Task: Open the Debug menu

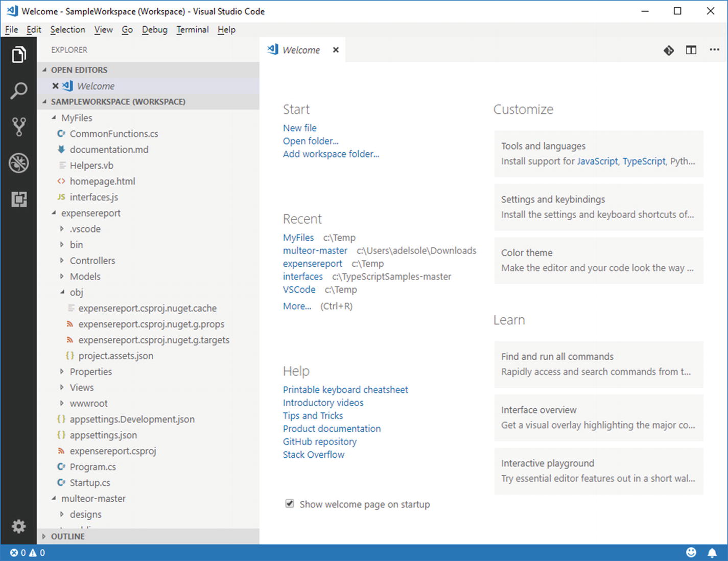Action: tap(155, 30)
